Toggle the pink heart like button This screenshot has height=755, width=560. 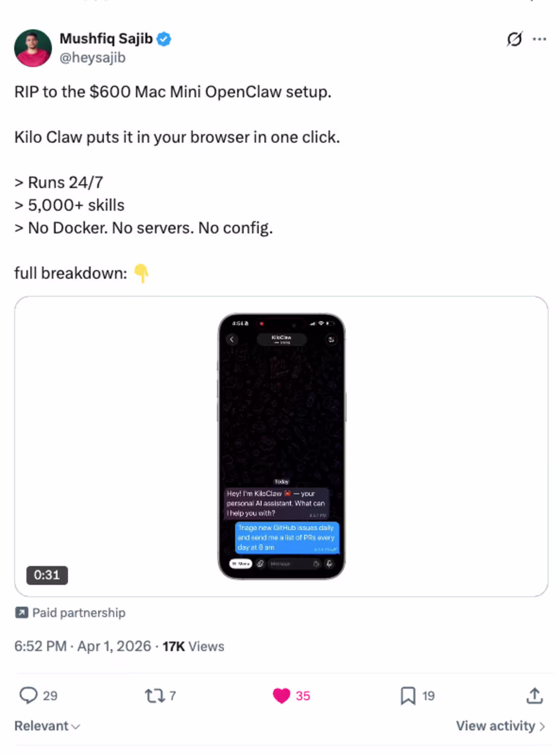(x=282, y=695)
